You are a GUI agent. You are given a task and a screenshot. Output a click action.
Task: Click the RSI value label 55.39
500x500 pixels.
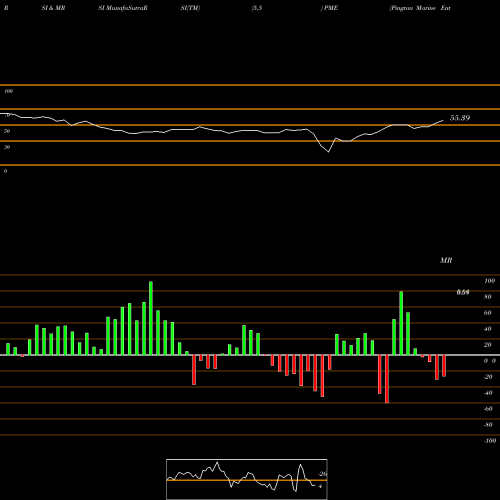coord(460,118)
